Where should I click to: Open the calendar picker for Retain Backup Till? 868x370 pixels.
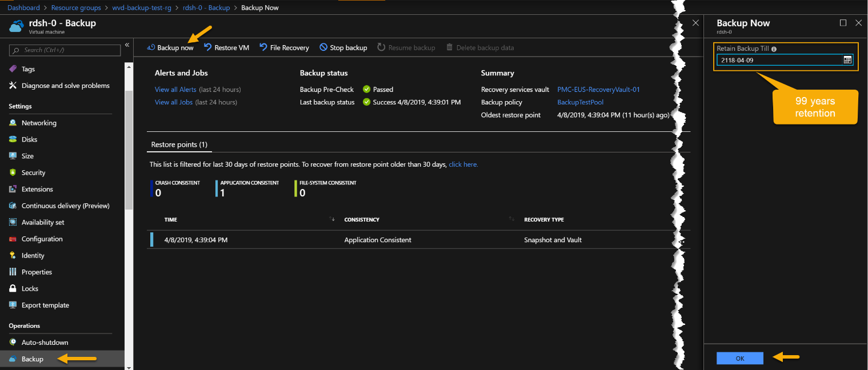click(x=847, y=60)
